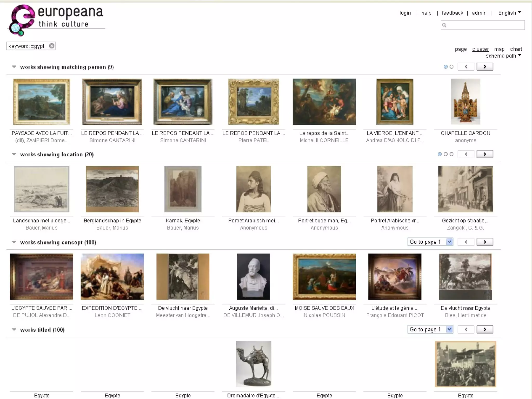This screenshot has width=532, height=399.
Task: Click magnifier icon in search box
Action: click(x=444, y=25)
